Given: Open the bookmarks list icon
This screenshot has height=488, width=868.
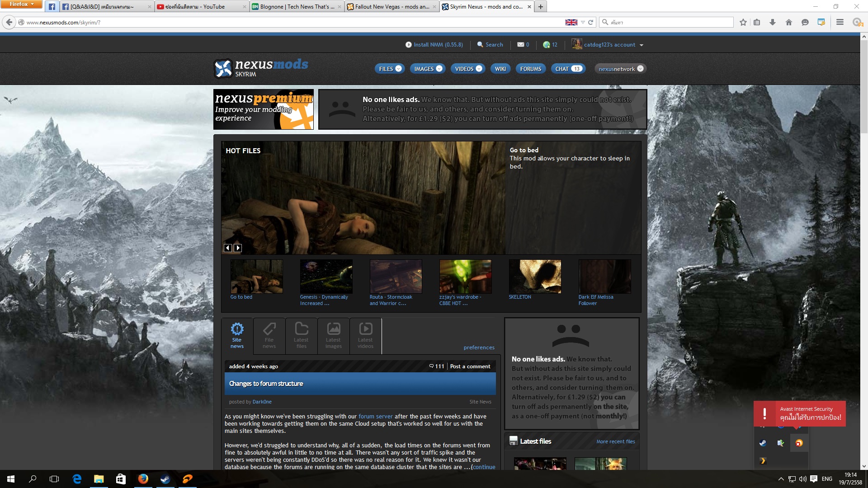Looking at the screenshot, I should [x=757, y=22].
